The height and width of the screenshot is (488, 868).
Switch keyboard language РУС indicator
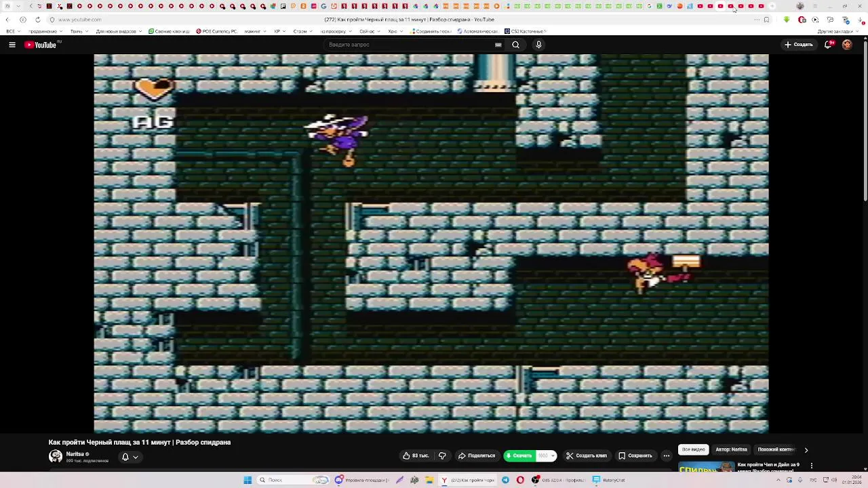pyautogui.click(x=813, y=480)
